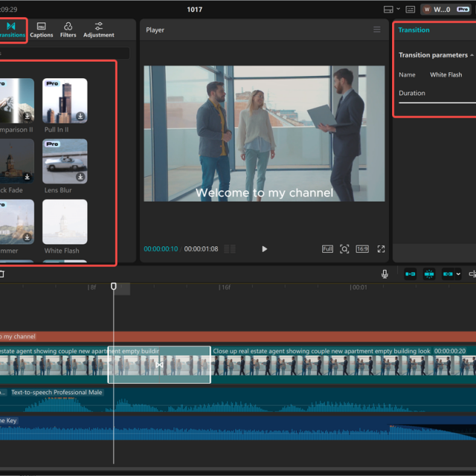Click the focus/scan frame icon in player
This screenshot has height=476, width=476.
point(344,249)
